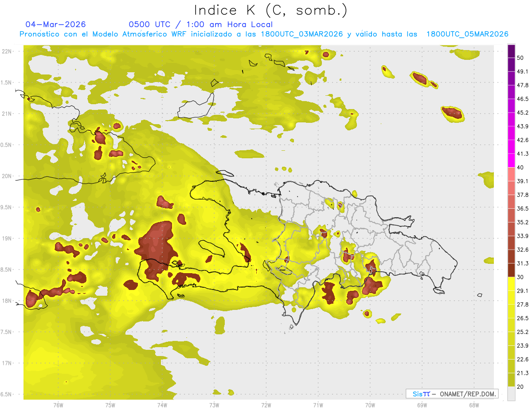Click the legend value '33.9'
The image size is (532, 411).
pyautogui.click(x=523, y=236)
